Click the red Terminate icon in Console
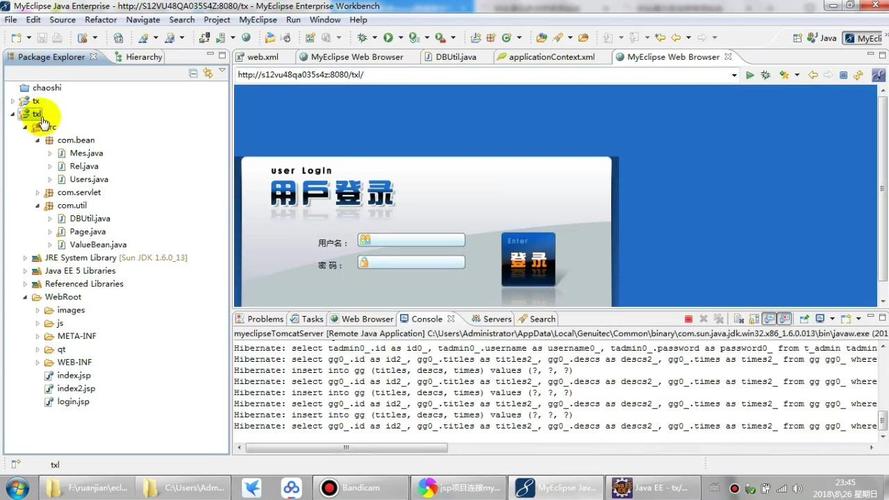 [688, 319]
